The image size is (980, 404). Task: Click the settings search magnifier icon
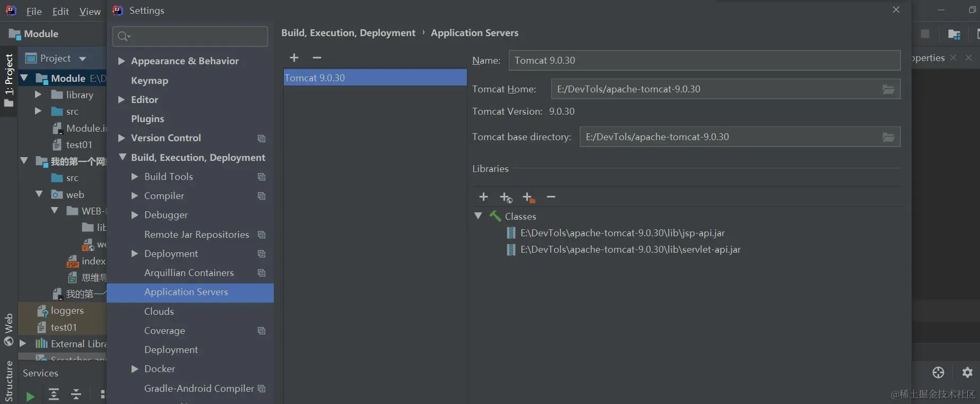(x=124, y=36)
